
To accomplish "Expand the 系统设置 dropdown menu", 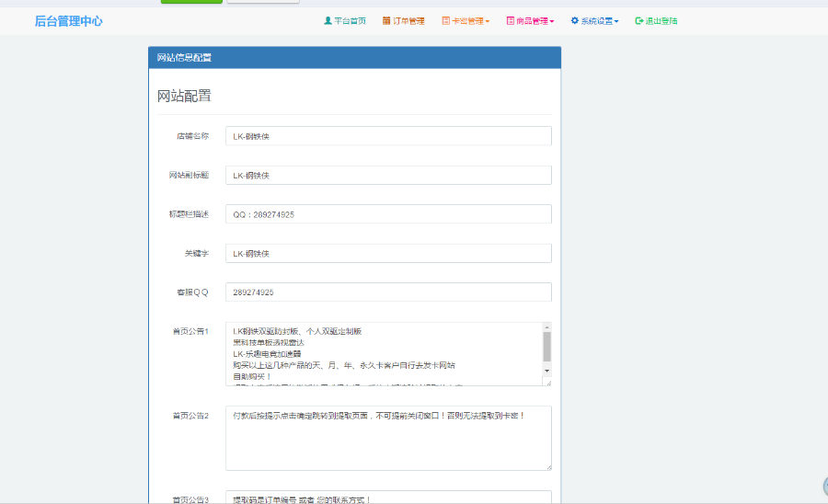I will coord(594,21).
